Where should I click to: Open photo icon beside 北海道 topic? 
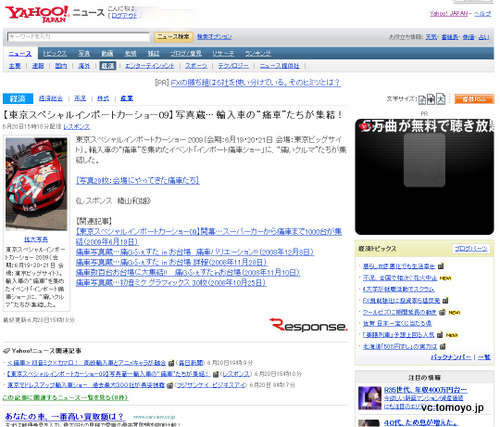(442, 346)
